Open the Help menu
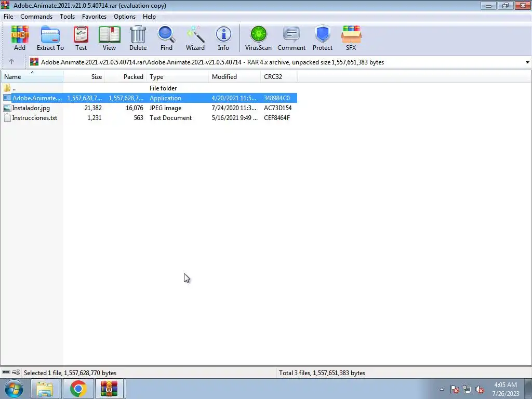 pos(149,16)
